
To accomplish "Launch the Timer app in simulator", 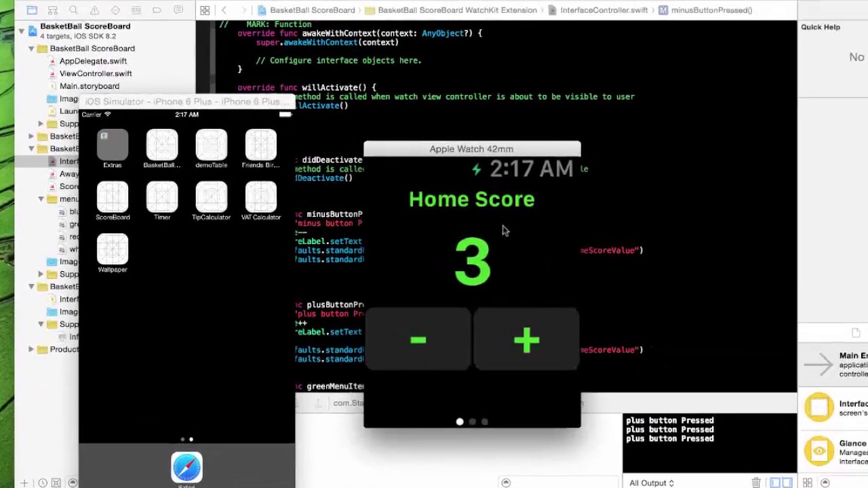I will click(162, 201).
